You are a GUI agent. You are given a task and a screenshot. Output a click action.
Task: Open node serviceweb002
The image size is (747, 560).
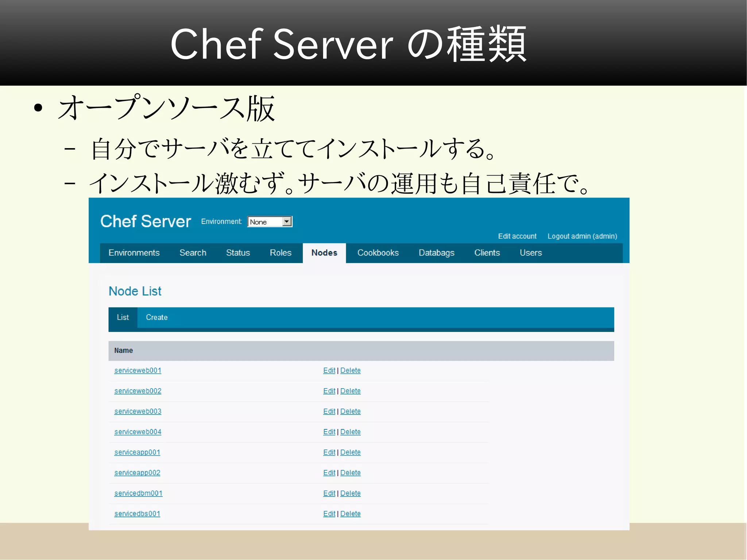tap(138, 391)
